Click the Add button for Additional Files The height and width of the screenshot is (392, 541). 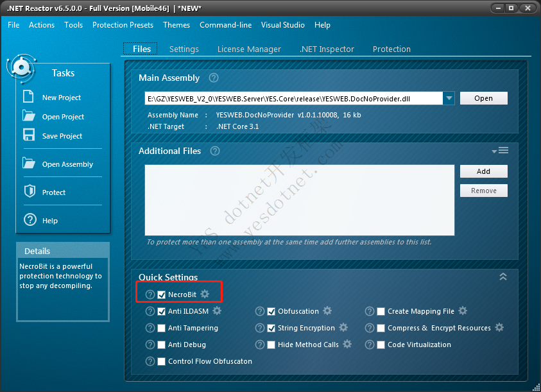pyautogui.click(x=483, y=171)
